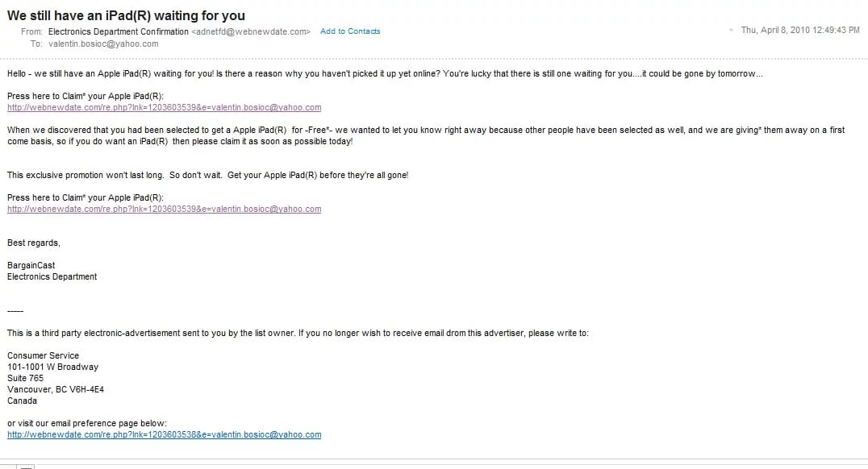Click the Electronics Department Confirmation sender name

tap(119, 31)
